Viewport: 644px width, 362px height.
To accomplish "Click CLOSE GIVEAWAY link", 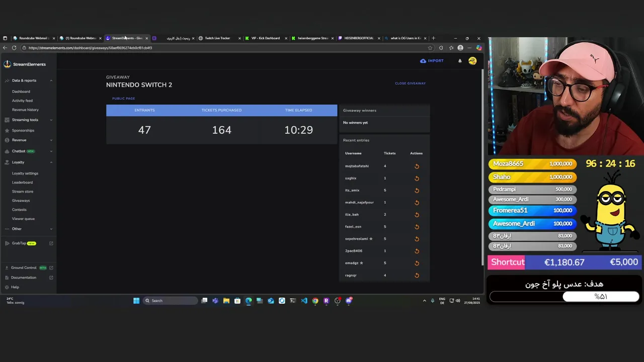I will [x=410, y=83].
